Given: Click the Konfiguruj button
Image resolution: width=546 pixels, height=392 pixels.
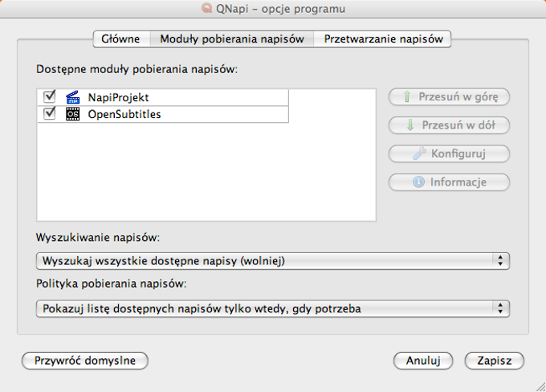Looking at the screenshot, I should click(449, 154).
